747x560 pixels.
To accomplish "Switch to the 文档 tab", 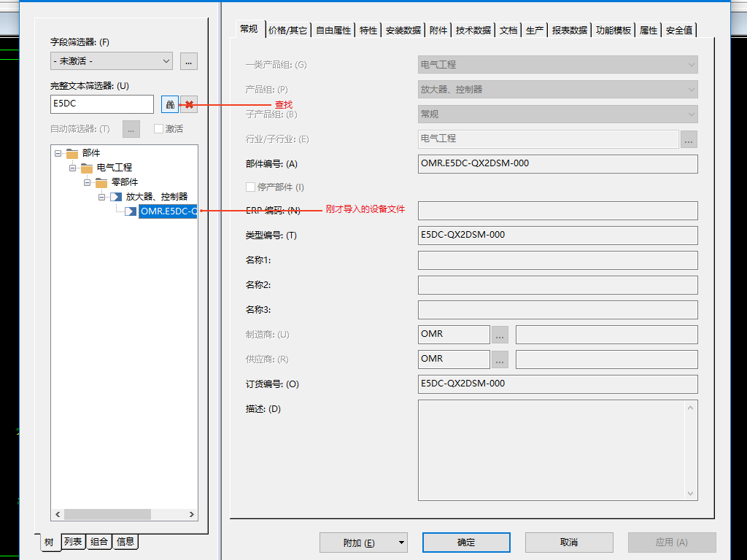I will [x=508, y=31].
